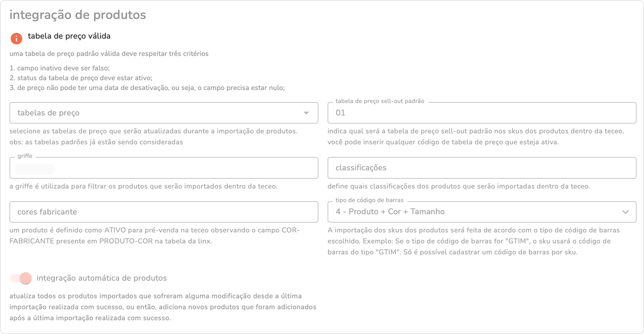644x334 pixels.
Task: Click the tabela de preço válida title
Action: click(x=69, y=36)
